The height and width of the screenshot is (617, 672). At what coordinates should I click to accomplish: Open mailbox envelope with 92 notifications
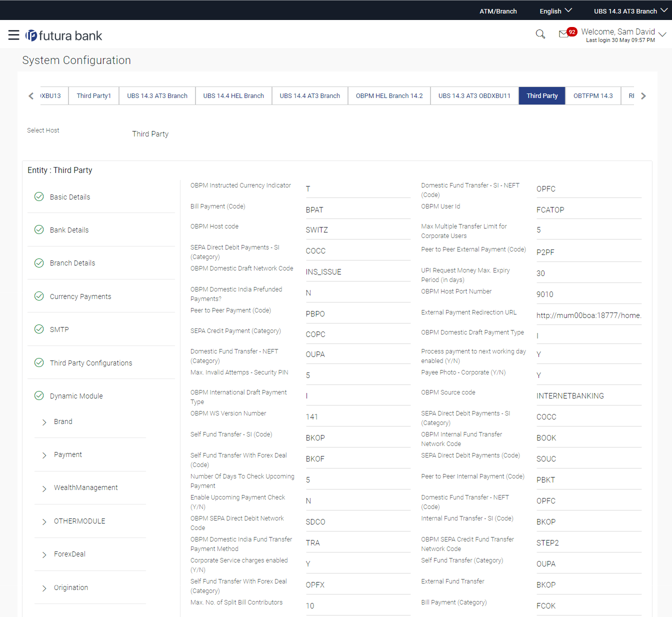pos(567,33)
